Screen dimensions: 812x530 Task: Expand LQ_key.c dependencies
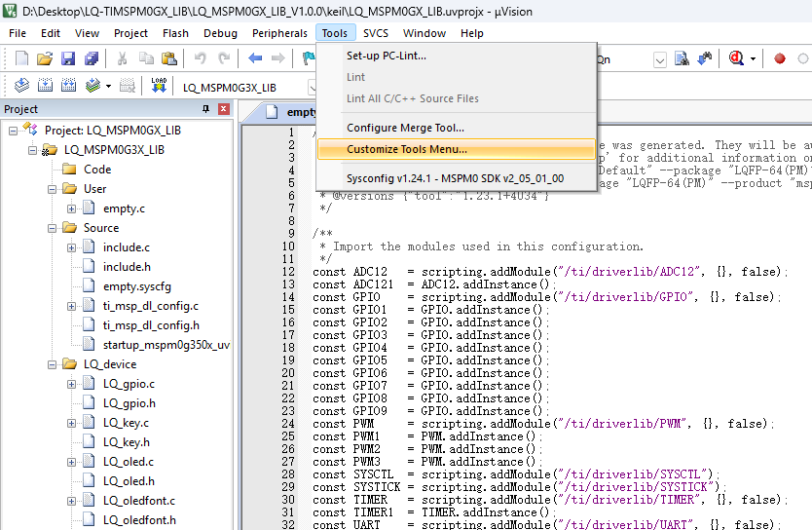coord(71,423)
